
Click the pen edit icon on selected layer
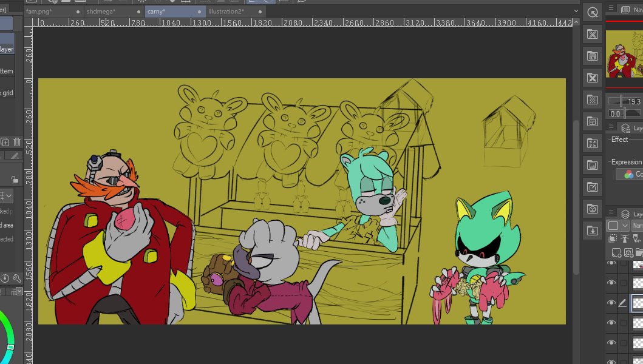coord(622,303)
